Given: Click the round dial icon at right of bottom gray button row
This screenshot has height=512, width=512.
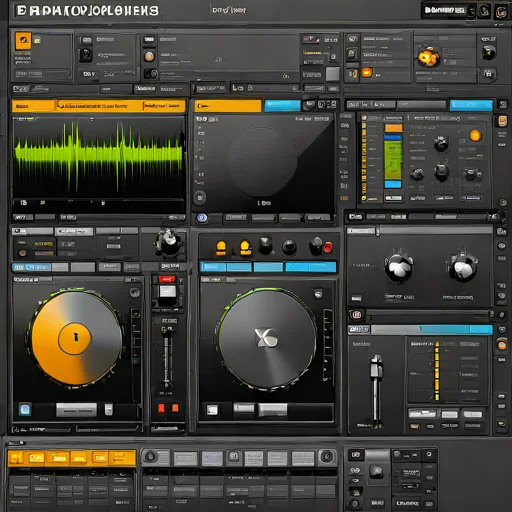Looking at the screenshot, I should pos(327,457).
